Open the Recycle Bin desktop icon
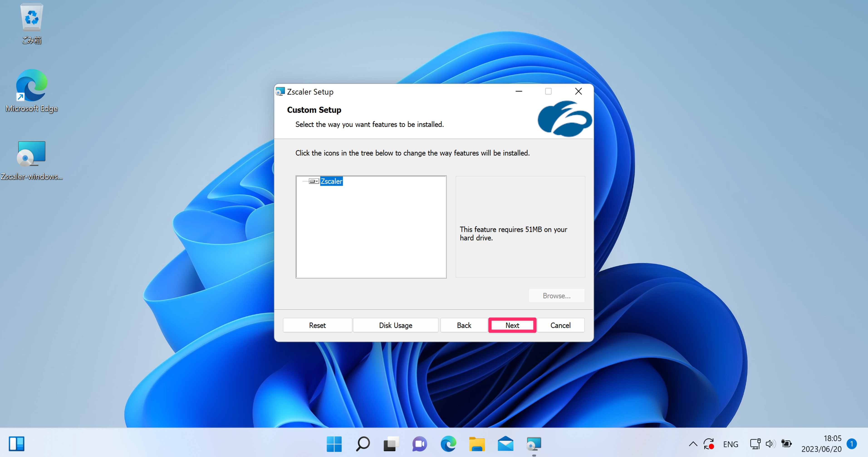 (32, 24)
